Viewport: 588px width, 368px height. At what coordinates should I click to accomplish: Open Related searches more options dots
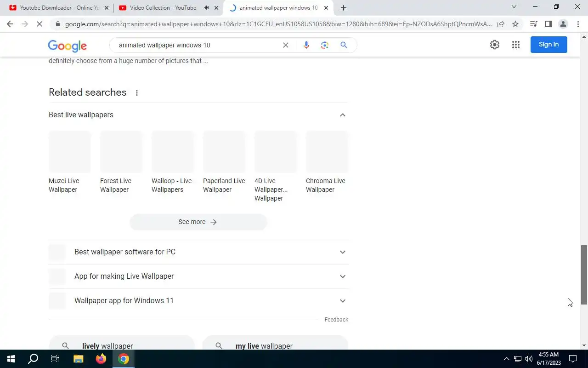coord(137,93)
